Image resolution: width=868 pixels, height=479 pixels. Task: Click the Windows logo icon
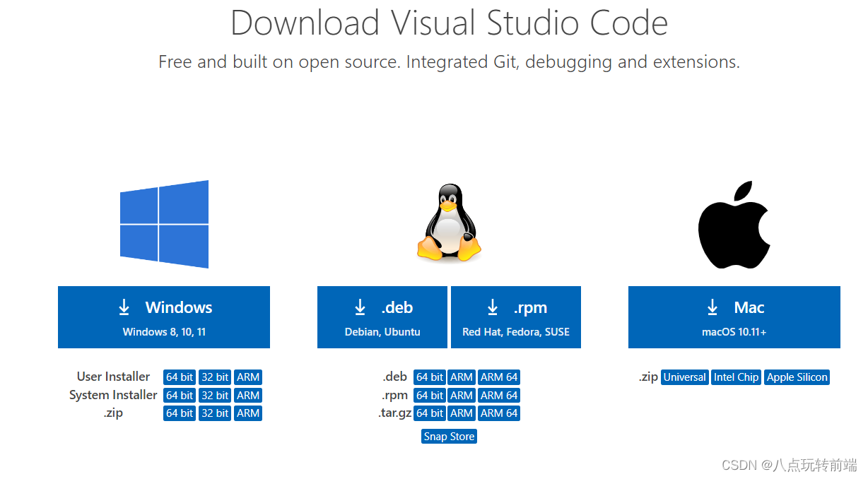(x=164, y=224)
